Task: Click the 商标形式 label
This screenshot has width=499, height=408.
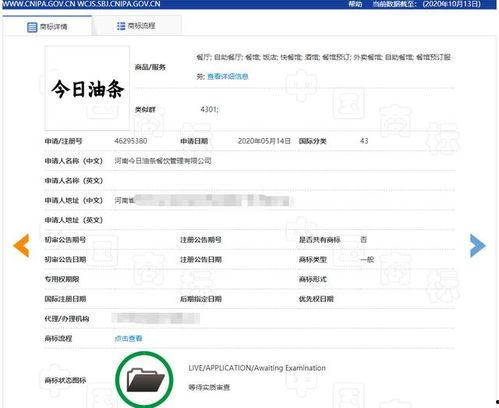Action: pos(313,279)
